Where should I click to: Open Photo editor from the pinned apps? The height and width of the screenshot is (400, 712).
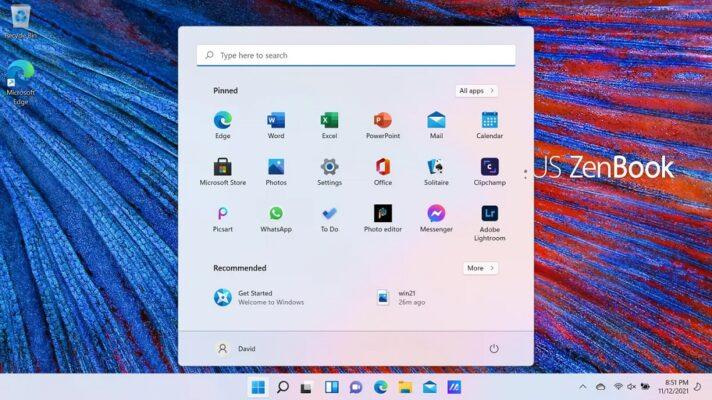tap(382, 214)
